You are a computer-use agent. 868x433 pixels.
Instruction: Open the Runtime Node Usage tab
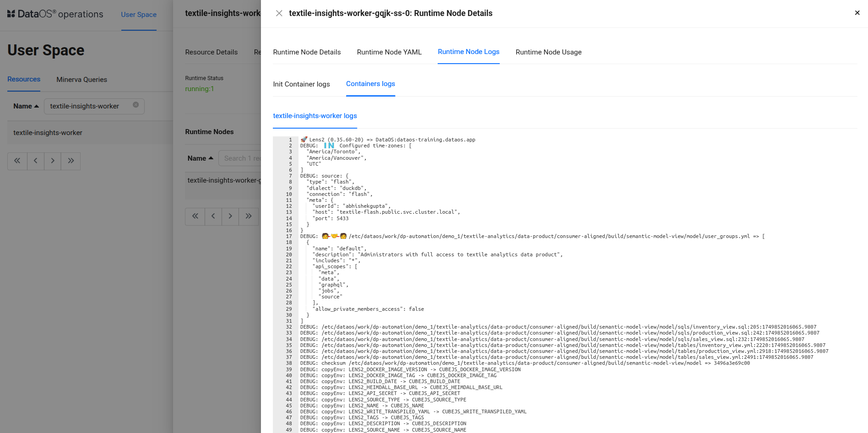548,52
